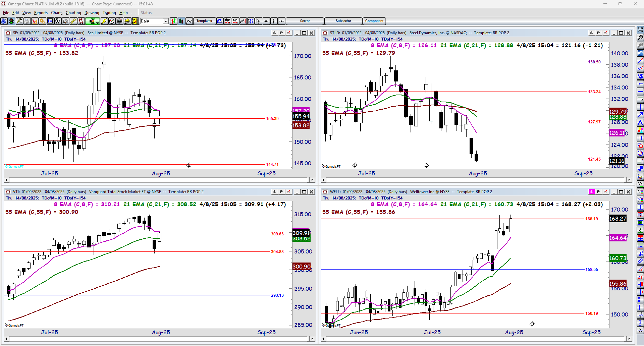Click the organization hierarchy icon
The image size is (644, 346).
[58, 21]
